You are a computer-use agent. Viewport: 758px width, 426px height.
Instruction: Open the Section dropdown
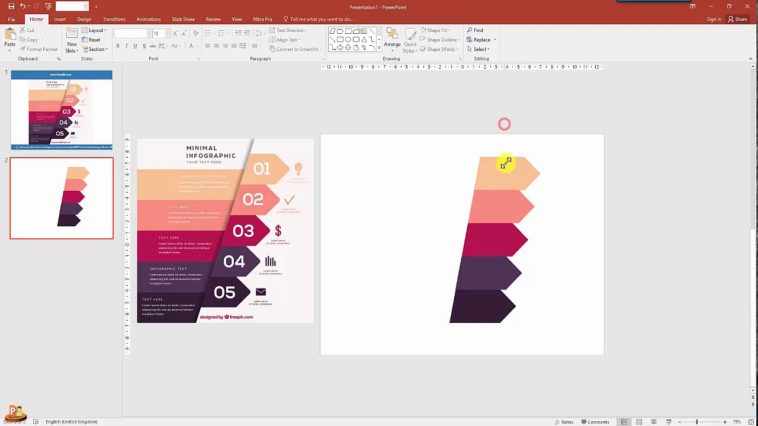[x=97, y=49]
